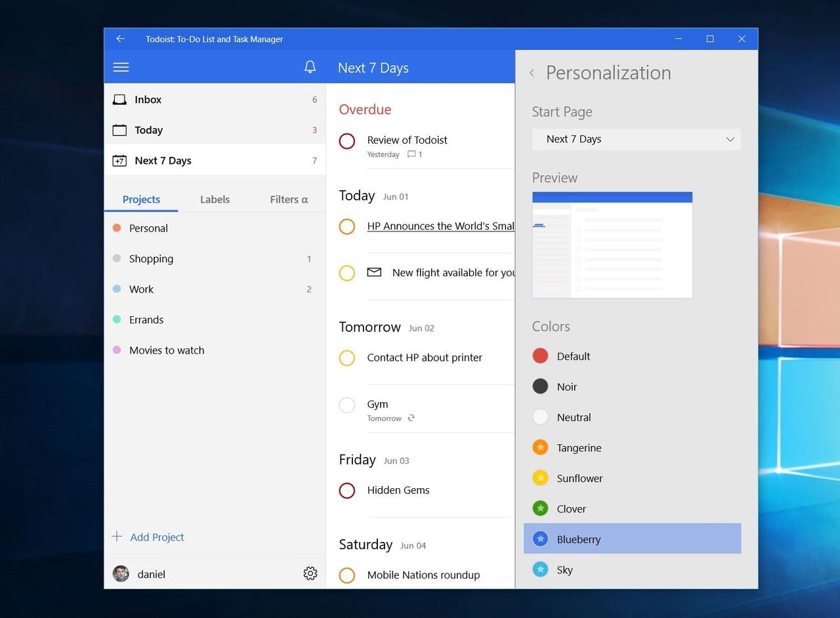This screenshot has height=618, width=840.
Task: Complete Mobile Nations roundup task
Action: (347, 575)
